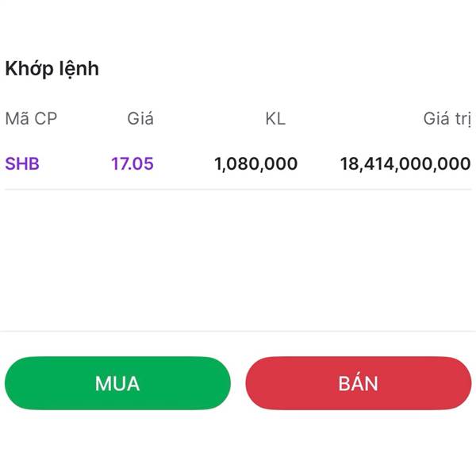Click the Khớp lệnh section heading
This screenshot has height=476, width=476.
tap(52, 69)
